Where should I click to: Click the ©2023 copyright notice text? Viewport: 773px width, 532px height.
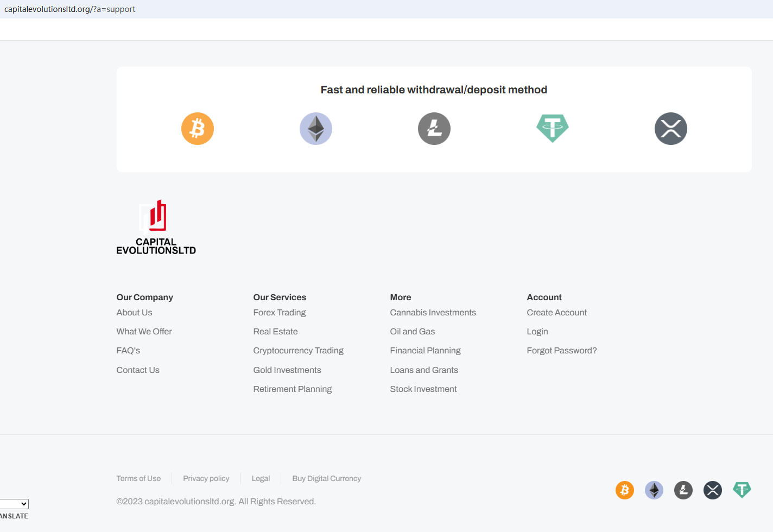(x=216, y=502)
